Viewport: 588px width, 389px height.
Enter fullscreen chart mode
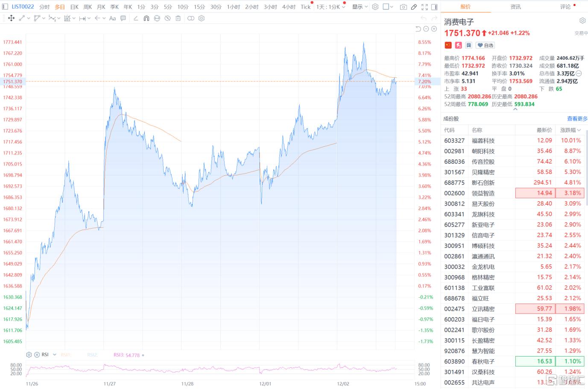point(424,7)
